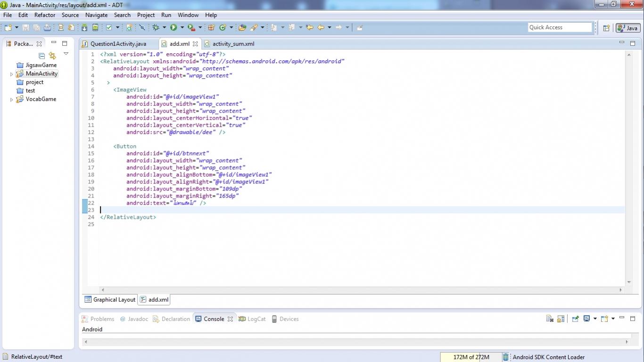644x362 pixels.
Task: Select the JigsawGame project
Action: 36,66
